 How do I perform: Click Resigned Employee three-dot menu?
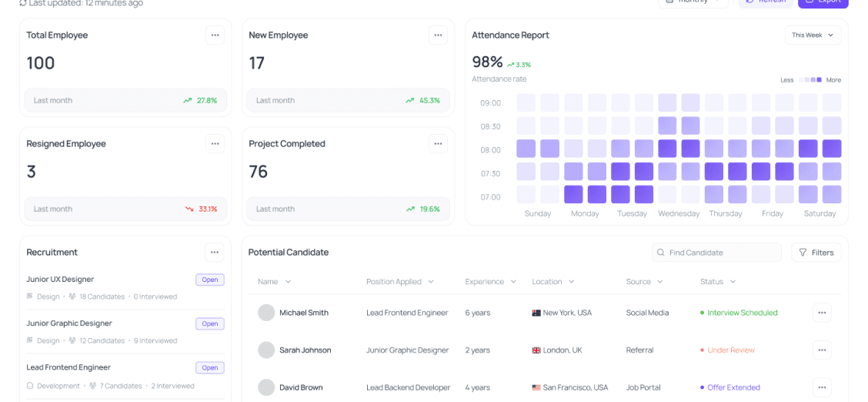(x=215, y=144)
